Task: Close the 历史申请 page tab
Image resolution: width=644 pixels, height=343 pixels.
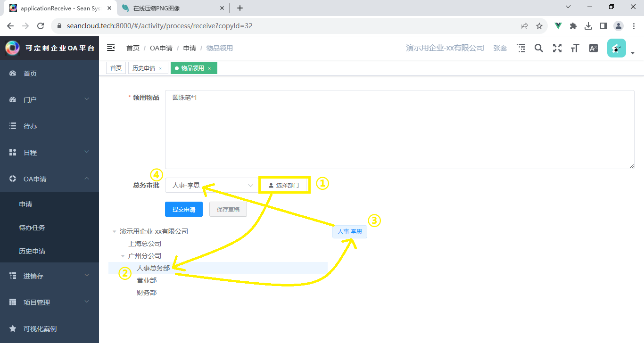Action: point(160,68)
